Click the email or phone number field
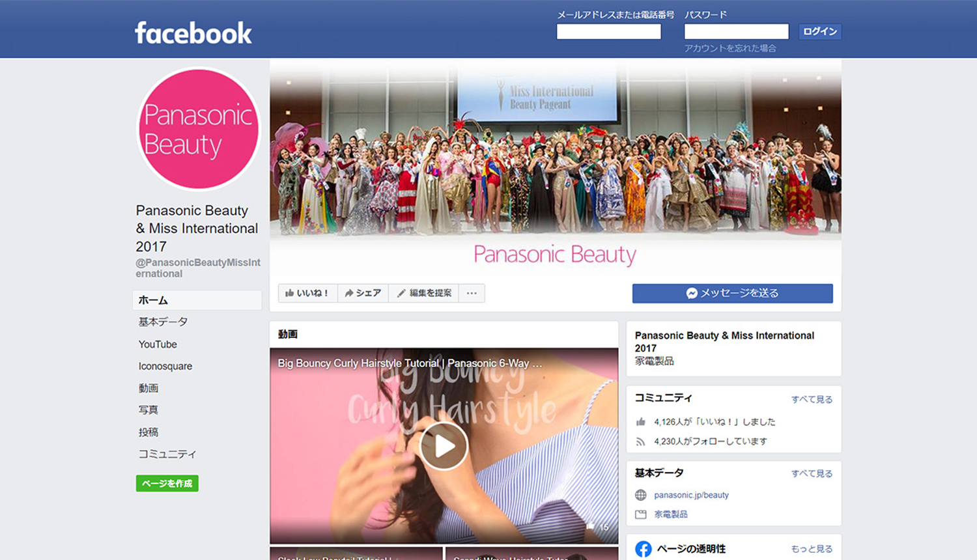The width and height of the screenshot is (977, 560). (x=608, y=31)
